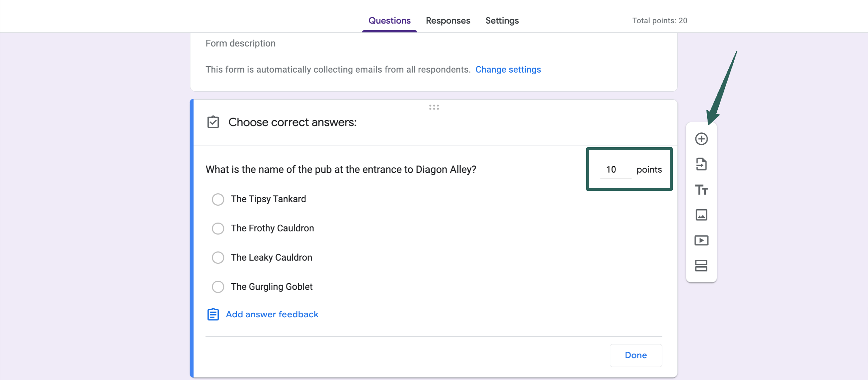868x380 pixels.
Task: Select The Tipsy Tankard option
Action: 218,199
